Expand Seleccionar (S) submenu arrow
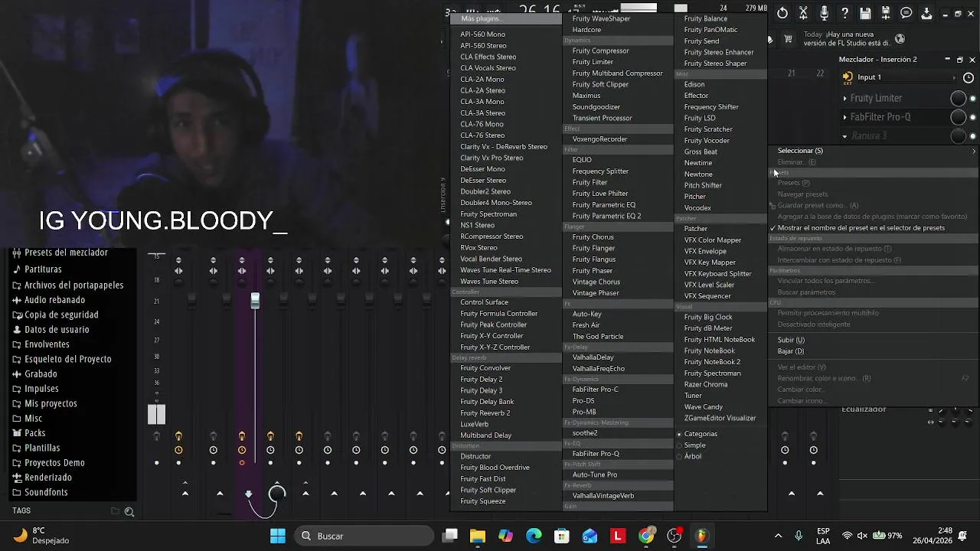 [974, 151]
